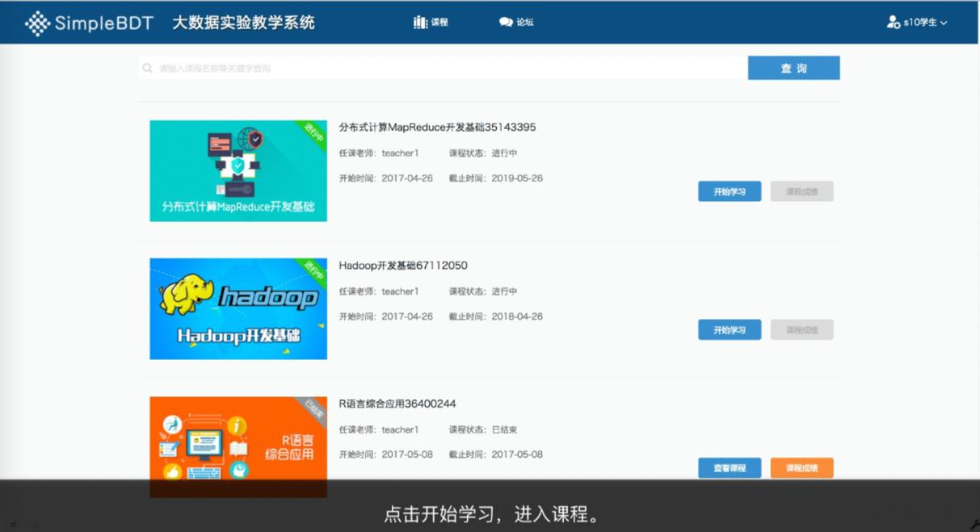Open the MapReduce course title link

(435, 127)
